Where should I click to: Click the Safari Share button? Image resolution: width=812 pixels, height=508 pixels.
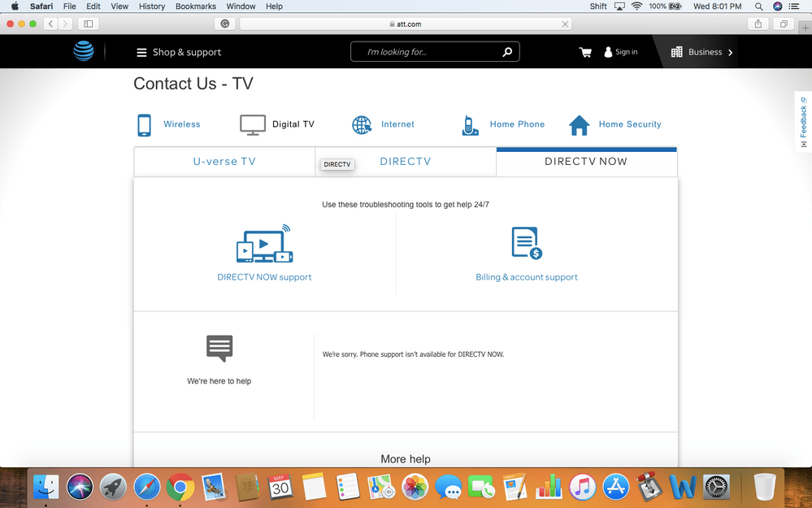coord(758,24)
